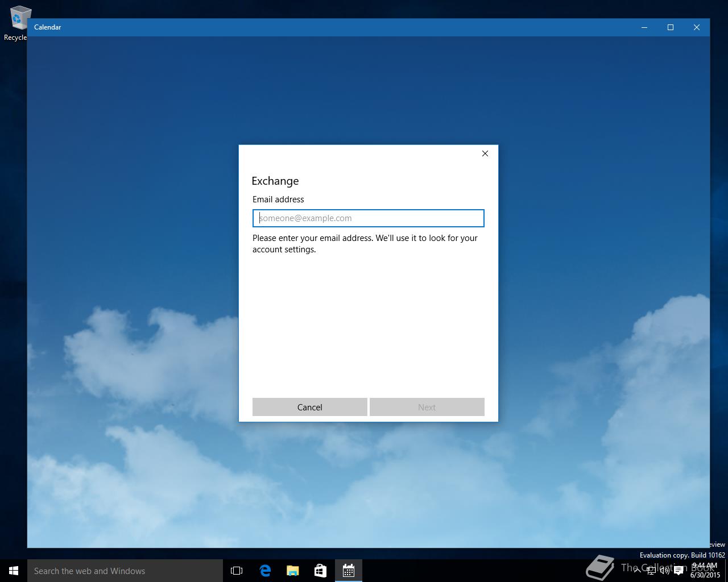This screenshot has height=582, width=728.
Task: Open Recycle Bin on desktop
Action: coord(17,23)
